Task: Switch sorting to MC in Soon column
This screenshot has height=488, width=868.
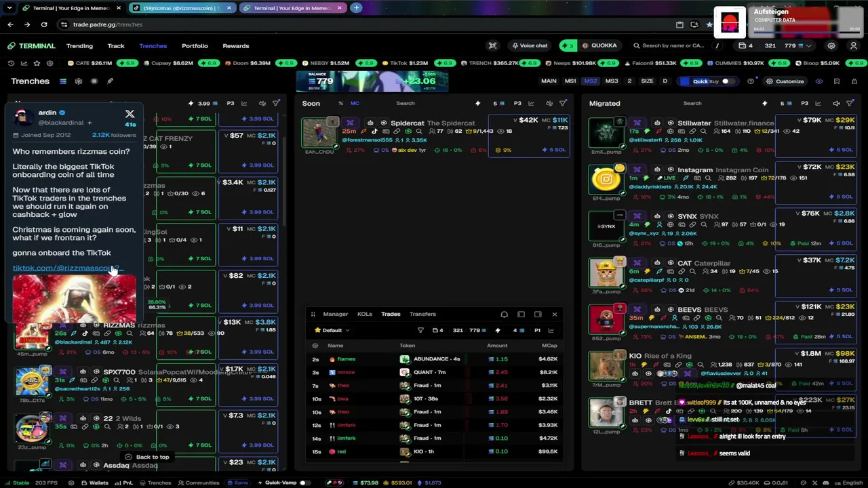Action: tap(355, 104)
